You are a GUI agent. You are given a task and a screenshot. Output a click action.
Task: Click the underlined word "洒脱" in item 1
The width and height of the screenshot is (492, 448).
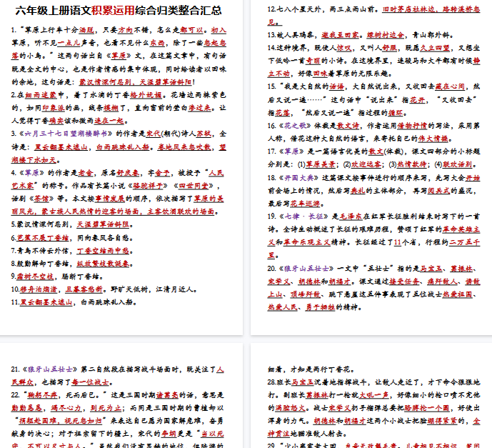pyautogui.click(x=86, y=30)
